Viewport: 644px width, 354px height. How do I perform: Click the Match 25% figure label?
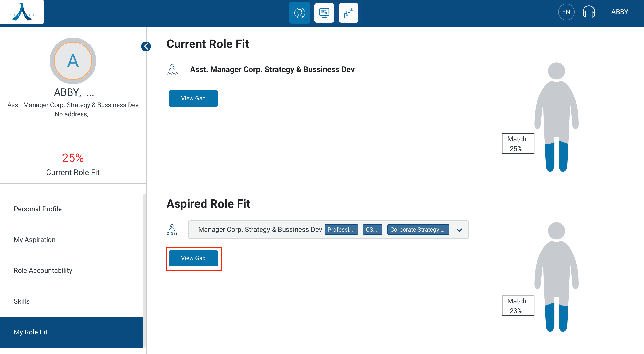click(x=518, y=144)
